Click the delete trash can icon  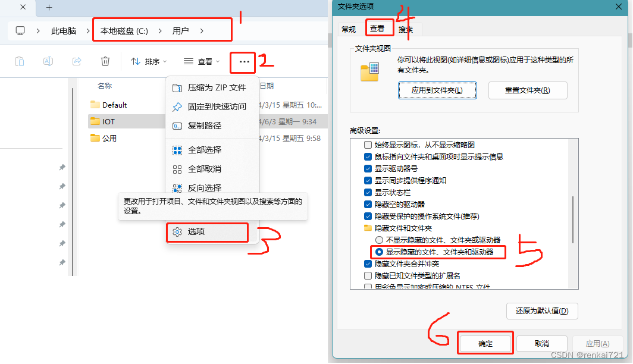pos(105,61)
